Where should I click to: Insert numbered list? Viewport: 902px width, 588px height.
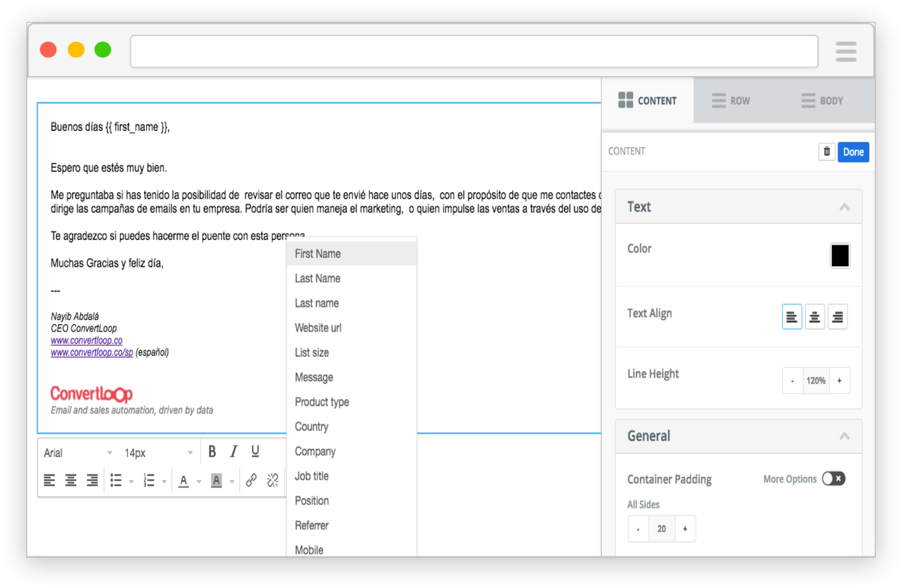(149, 480)
